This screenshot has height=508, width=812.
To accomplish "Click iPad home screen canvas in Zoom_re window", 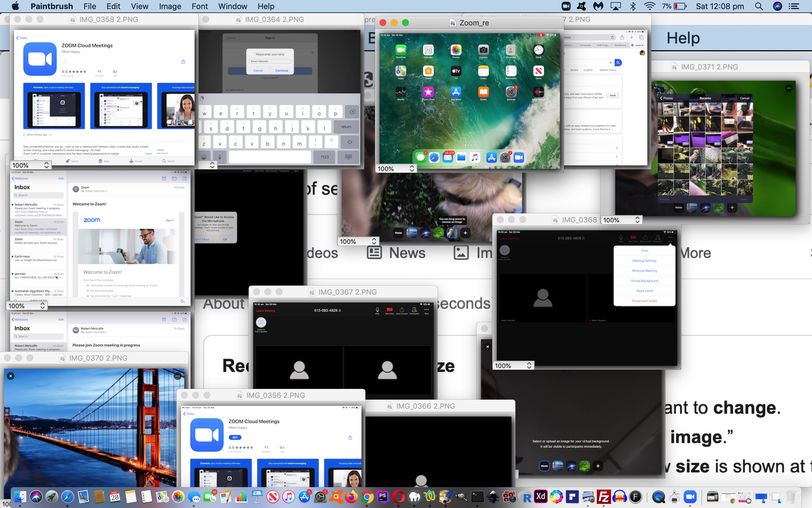I will 469,101.
